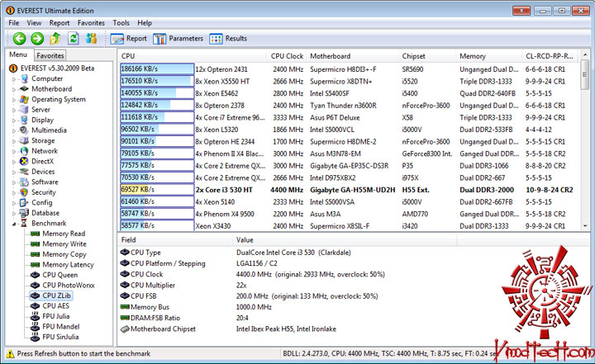Click the green Forward arrow icon

coord(37,38)
